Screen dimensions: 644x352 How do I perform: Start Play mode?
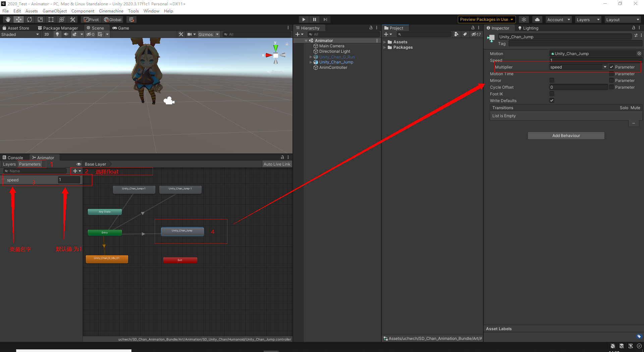(x=304, y=19)
